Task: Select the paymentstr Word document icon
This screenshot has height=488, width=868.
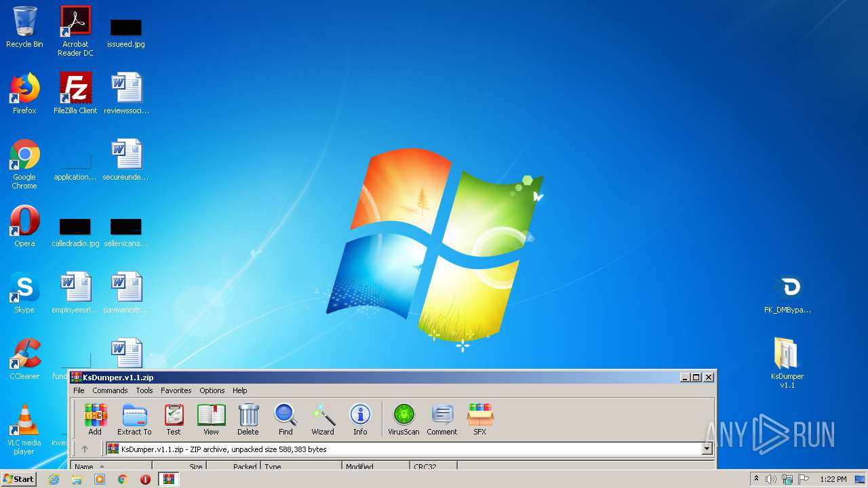Action: [126, 293]
